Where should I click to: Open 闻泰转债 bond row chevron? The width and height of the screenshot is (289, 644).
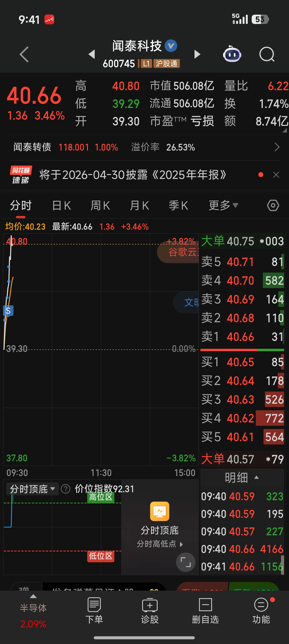277,147
